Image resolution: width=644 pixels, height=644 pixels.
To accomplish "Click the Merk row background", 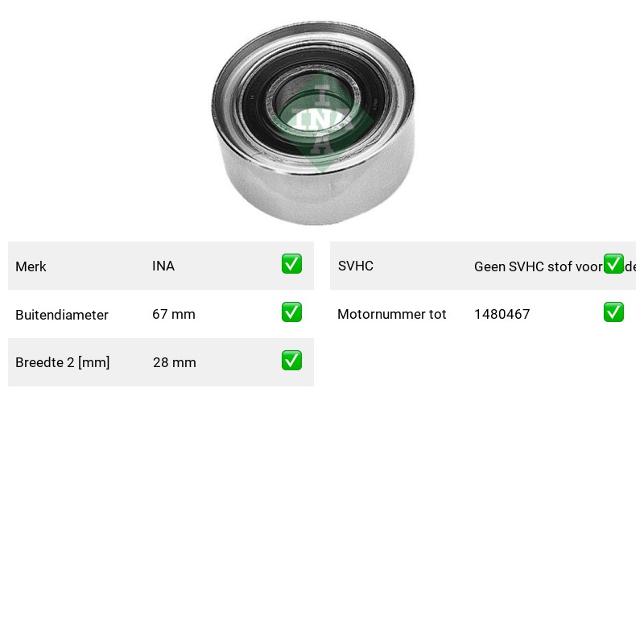I will (161, 266).
